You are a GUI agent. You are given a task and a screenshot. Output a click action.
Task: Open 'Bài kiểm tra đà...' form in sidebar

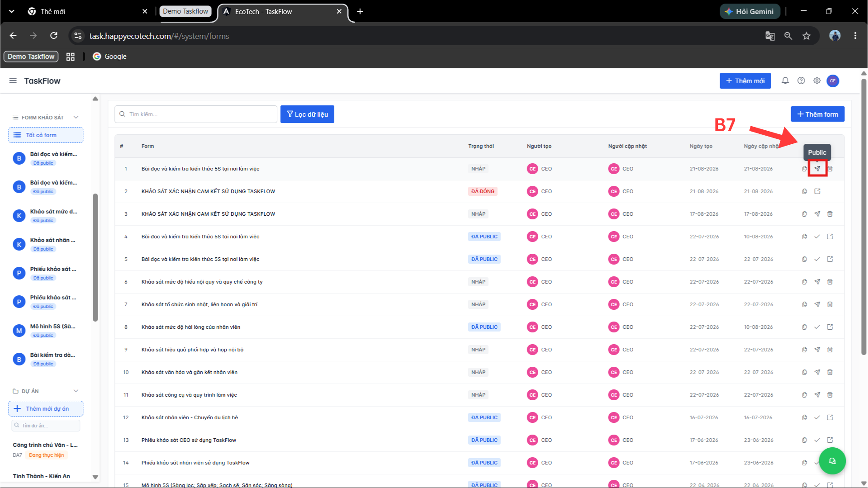point(46,359)
